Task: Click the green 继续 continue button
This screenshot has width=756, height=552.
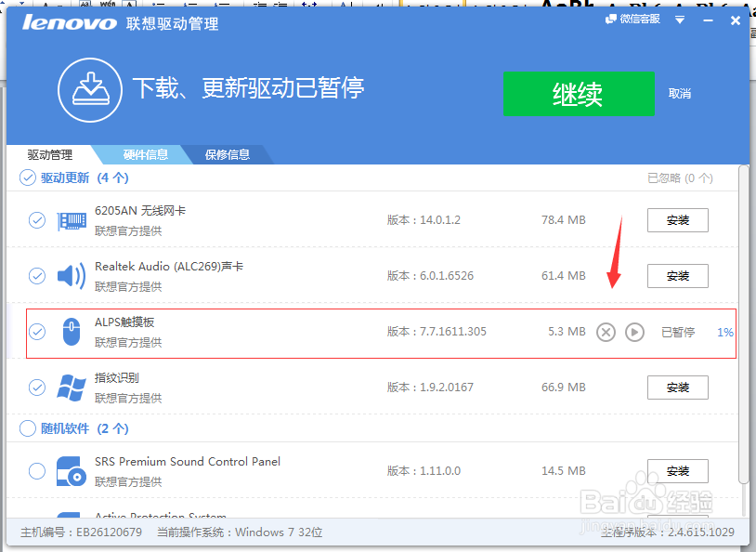Action: point(579,94)
